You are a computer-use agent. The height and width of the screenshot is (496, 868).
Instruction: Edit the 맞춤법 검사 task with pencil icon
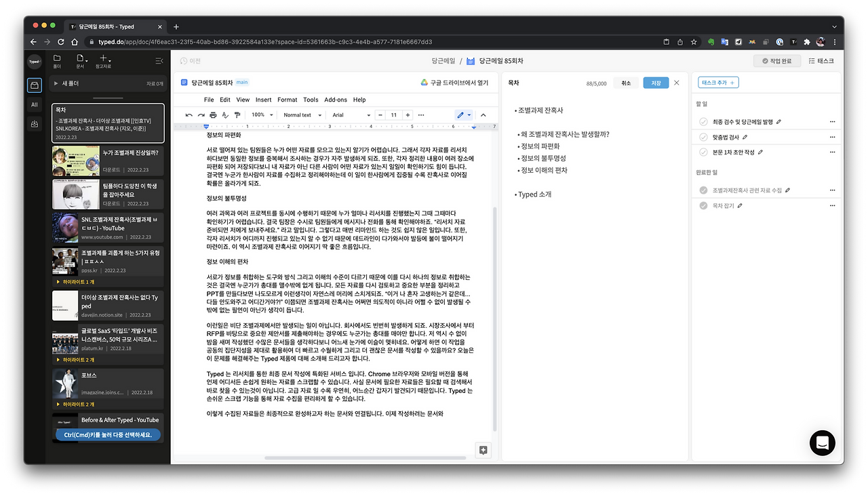[745, 138]
